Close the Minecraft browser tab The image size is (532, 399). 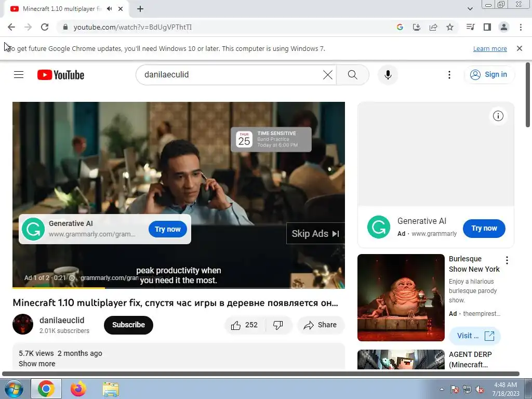point(121,9)
